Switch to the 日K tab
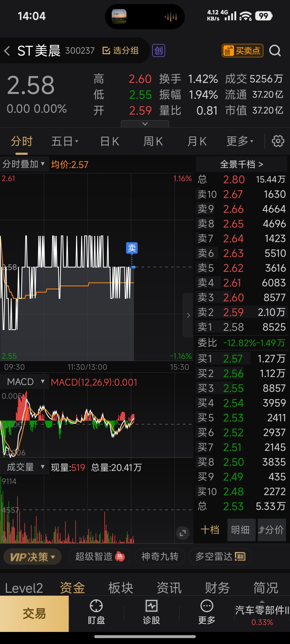The height and width of the screenshot is (644, 290). (x=110, y=141)
